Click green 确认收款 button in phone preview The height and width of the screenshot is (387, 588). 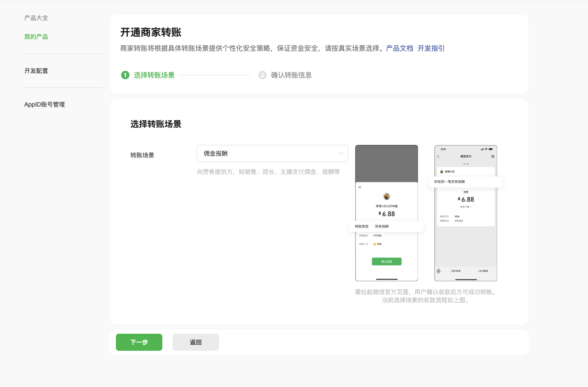386,262
